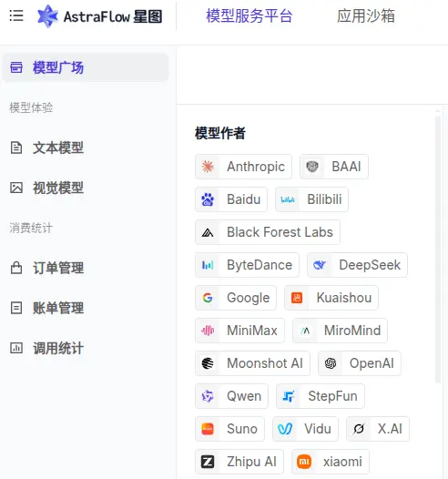
Task: Click the X.AI slash logo
Action: pos(359,429)
